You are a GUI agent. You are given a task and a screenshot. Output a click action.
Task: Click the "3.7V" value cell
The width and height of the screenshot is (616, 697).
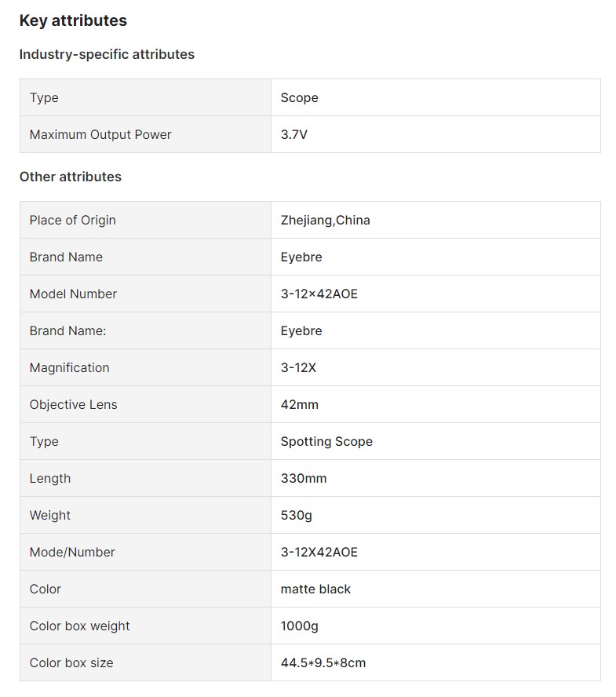coord(294,134)
